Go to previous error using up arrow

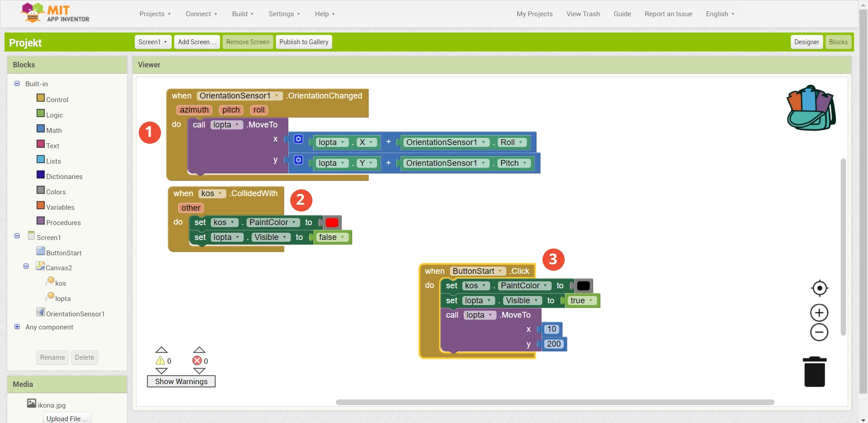[199, 350]
